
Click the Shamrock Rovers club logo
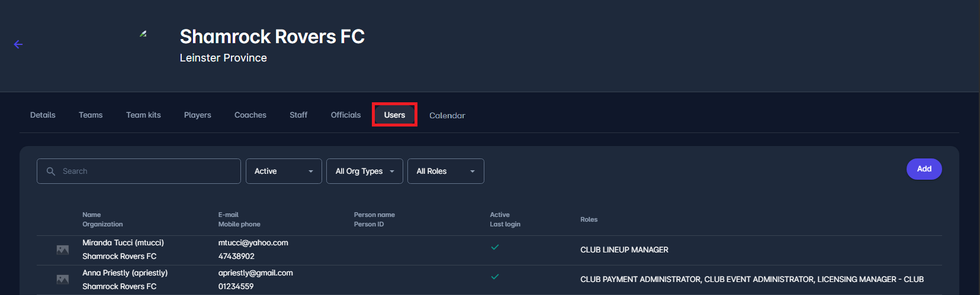pos(143,34)
